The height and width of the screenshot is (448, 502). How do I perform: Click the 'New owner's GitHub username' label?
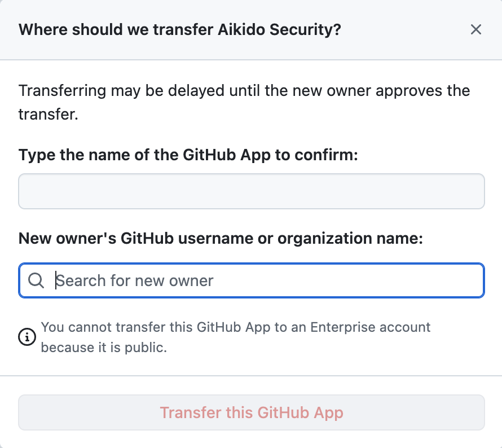pos(221,239)
